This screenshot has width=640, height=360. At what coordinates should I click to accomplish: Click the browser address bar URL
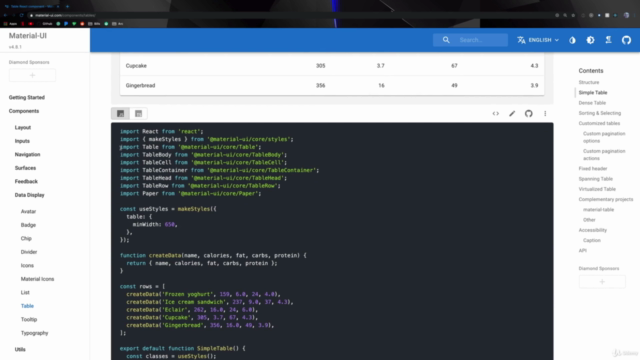coord(65,15)
